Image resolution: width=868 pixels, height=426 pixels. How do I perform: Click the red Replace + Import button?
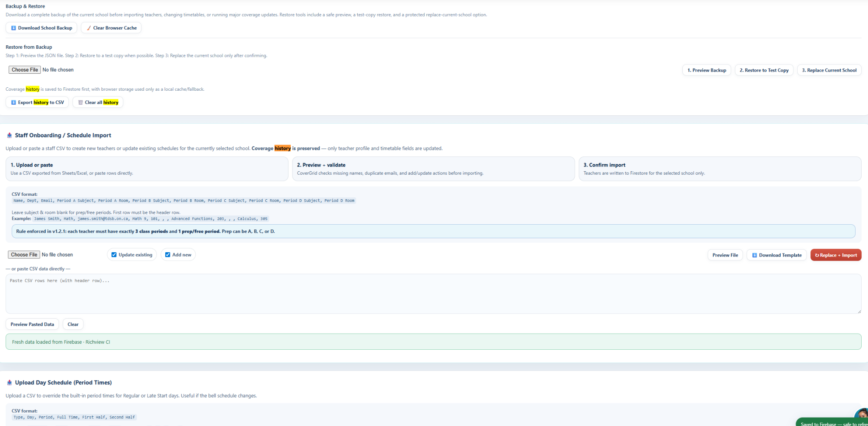[836, 255]
